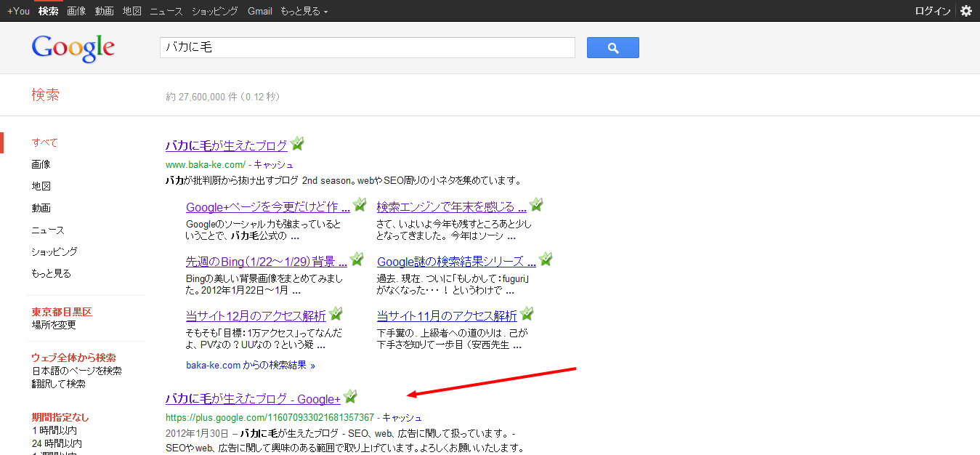
Task: Click star icon next to 検索エンジンで年末 result
Action: (536, 205)
